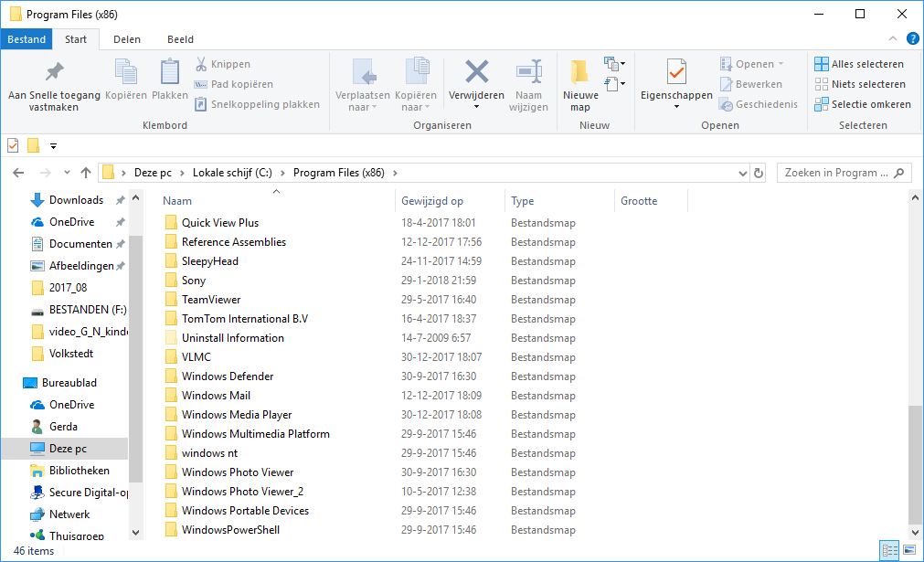Open the Beeld ribbon tab
Image resolution: width=924 pixels, height=562 pixels.
(180, 39)
